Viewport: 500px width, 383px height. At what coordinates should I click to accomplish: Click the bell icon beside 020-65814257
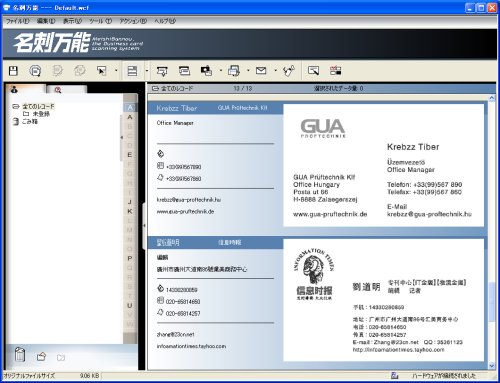pyautogui.click(x=160, y=312)
